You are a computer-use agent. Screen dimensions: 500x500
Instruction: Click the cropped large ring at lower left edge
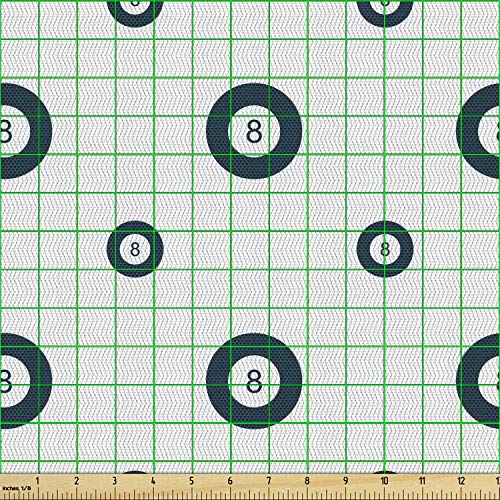[26, 381]
